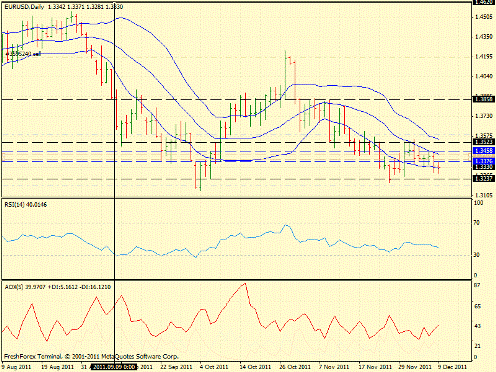Click the 7 Nov 2011 date label
The height and width of the screenshot is (372, 496).
point(334,367)
